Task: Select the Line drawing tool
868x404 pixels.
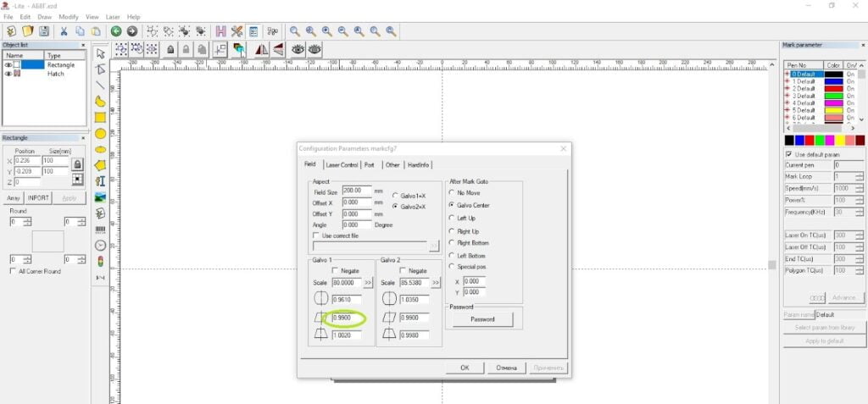Action: click(100, 86)
